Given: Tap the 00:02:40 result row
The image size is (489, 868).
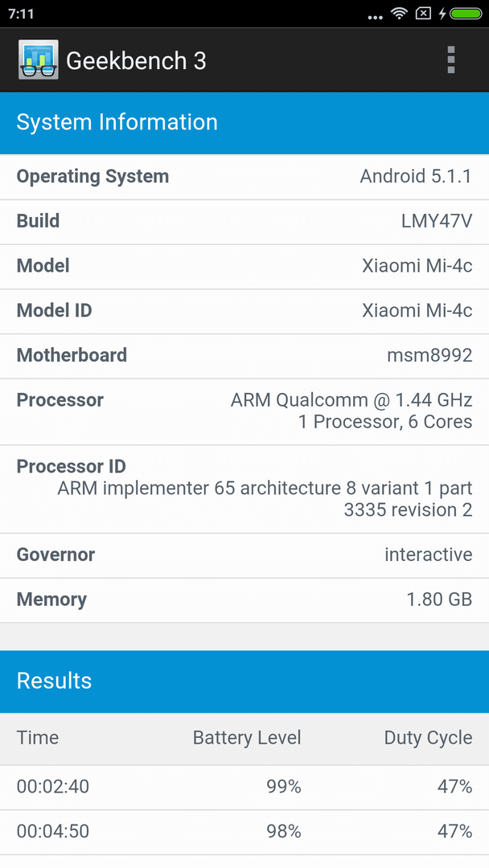Looking at the screenshot, I should coord(244,788).
